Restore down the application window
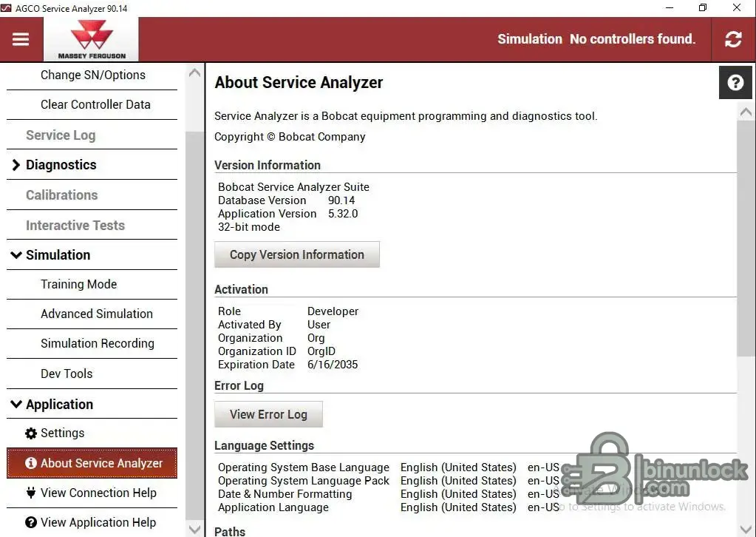This screenshot has height=537, width=756. pyautogui.click(x=703, y=7)
